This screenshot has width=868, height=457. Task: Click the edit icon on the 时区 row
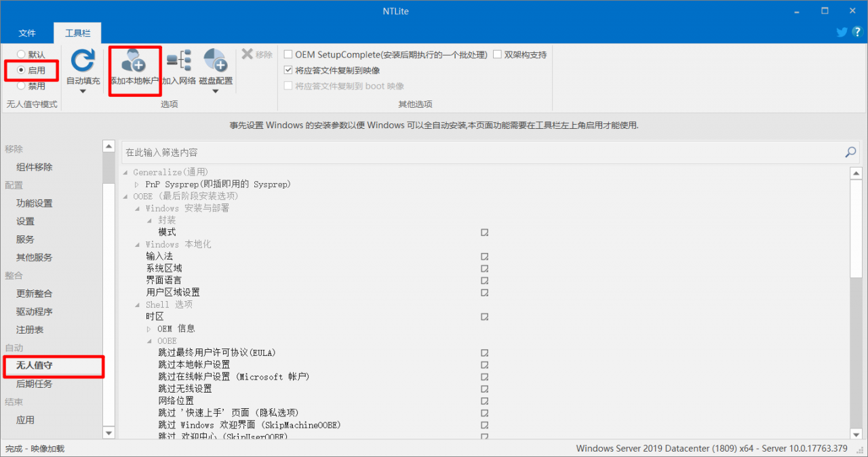(485, 317)
